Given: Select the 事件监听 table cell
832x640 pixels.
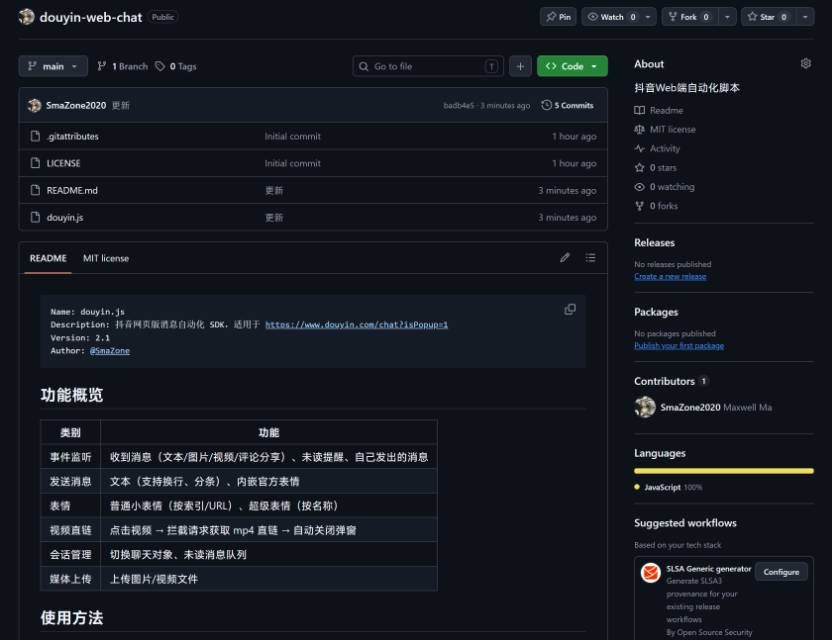Looking at the screenshot, I should tap(71, 457).
